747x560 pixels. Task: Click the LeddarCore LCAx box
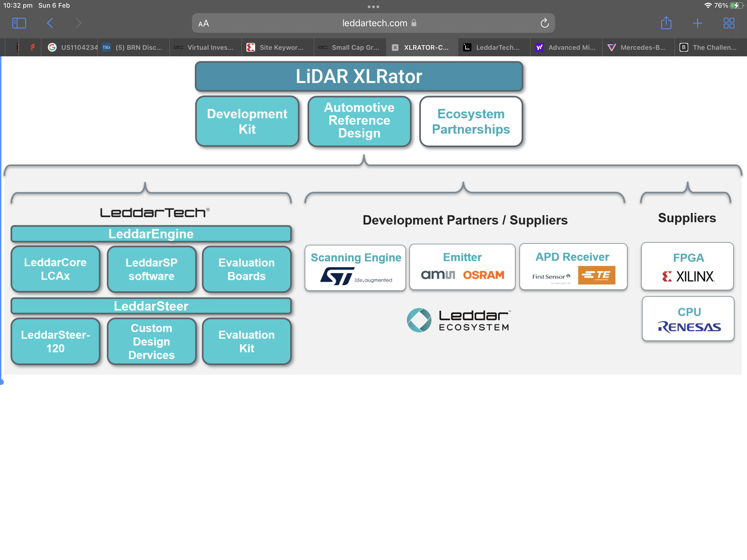point(56,269)
